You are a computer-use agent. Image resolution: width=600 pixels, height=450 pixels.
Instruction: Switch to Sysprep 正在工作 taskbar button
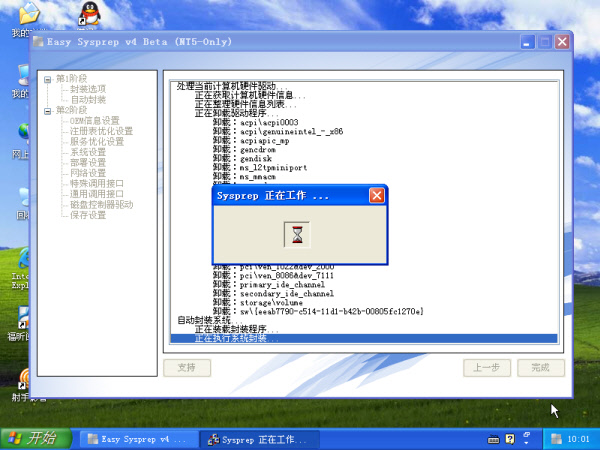tap(260, 440)
